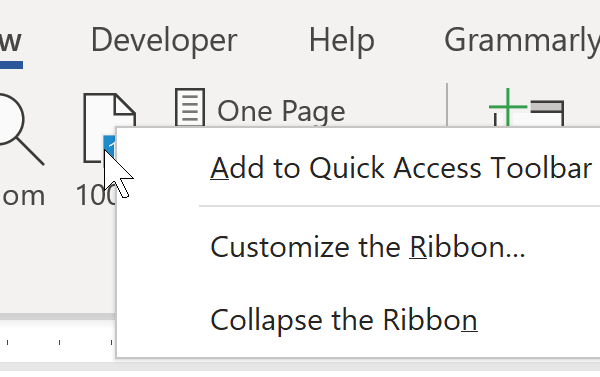Click the green plus New Window icon
Image resolution: width=600 pixels, height=377 pixels.
508,107
